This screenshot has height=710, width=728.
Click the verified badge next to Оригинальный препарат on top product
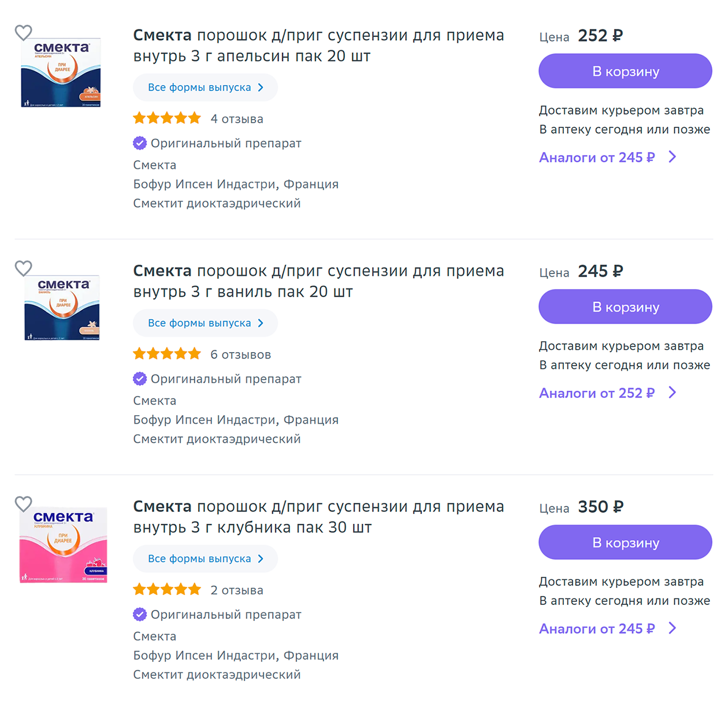tap(140, 143)
